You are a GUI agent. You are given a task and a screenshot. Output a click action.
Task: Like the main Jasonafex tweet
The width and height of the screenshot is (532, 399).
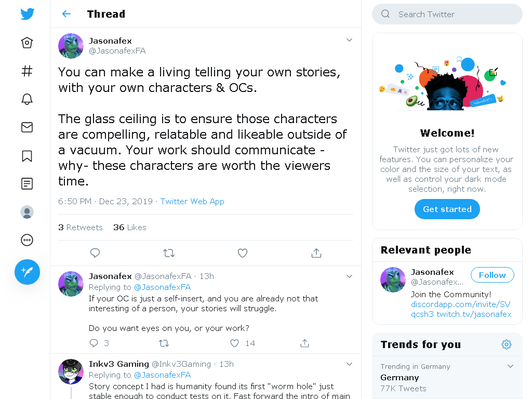(x=242, y=253)
